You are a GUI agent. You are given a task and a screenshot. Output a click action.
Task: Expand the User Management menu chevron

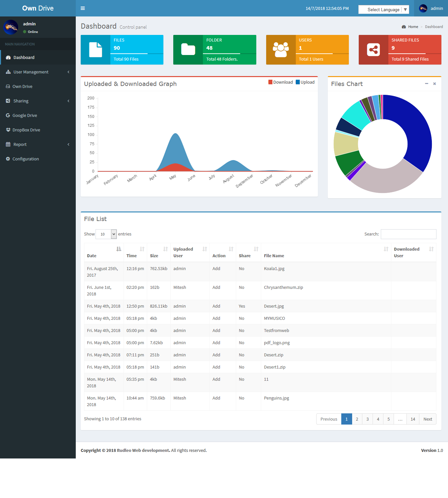(69, 72)
